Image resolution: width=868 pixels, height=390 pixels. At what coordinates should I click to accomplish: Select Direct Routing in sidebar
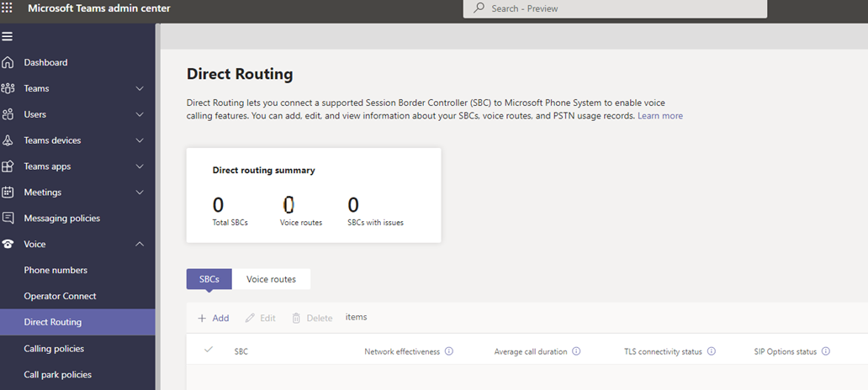pyautogui.click(x=77, y=322)
